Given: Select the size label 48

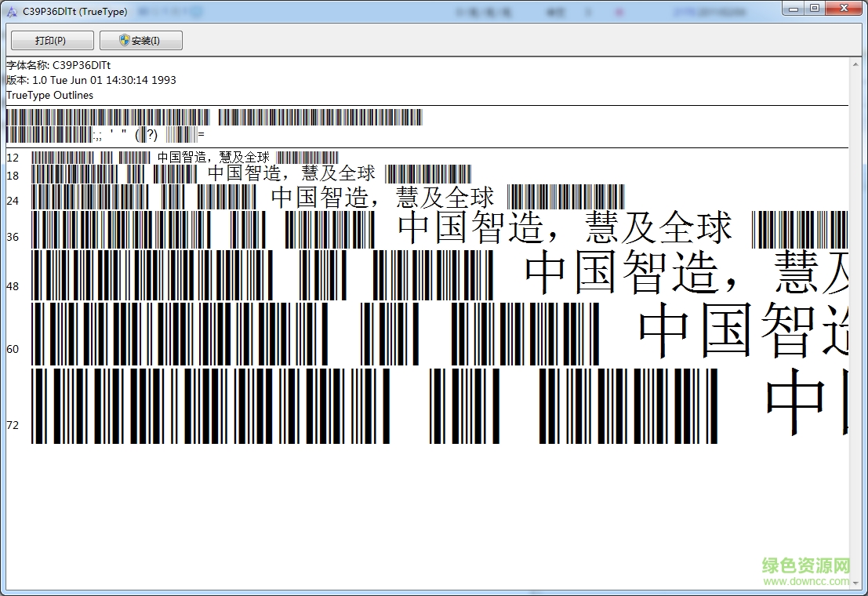Looking at the screenshot, I should tap(12, 286).
